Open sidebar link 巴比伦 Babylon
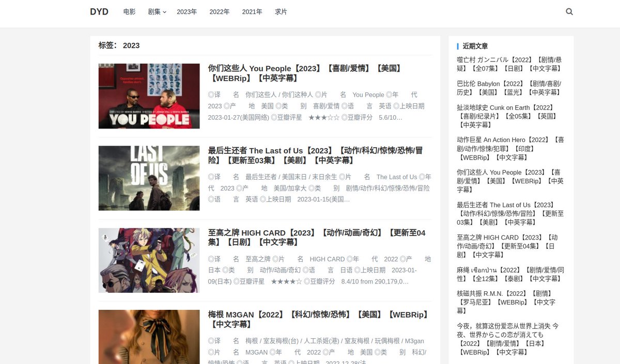The image size is (620, 364). [509, 88]
